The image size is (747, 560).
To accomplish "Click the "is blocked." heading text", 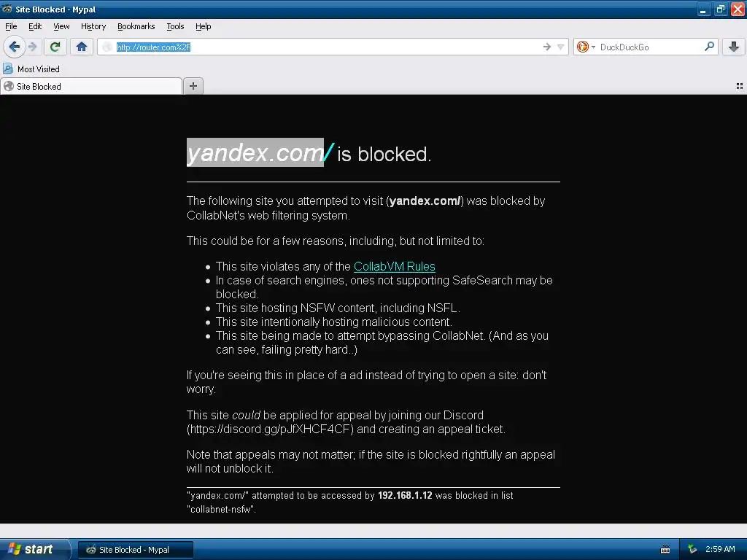I will coord(384,155).
